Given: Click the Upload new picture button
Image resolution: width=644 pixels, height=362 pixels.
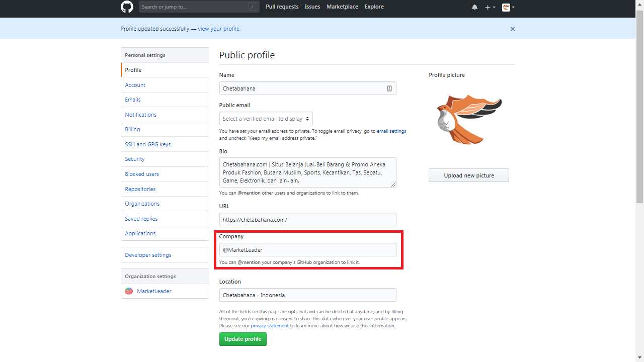Looking at the screenshot, I should 469,175.
